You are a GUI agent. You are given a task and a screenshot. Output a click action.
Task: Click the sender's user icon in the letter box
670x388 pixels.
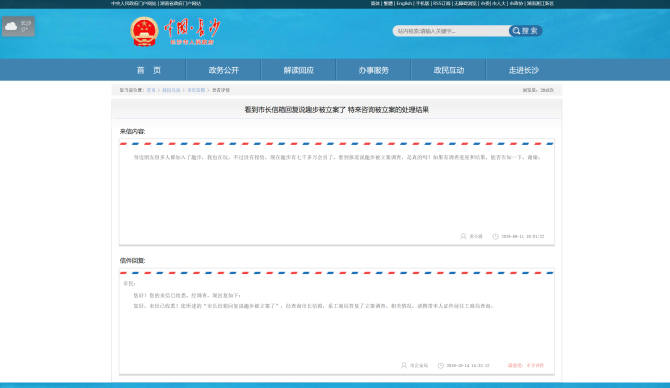tap(463, 236)
